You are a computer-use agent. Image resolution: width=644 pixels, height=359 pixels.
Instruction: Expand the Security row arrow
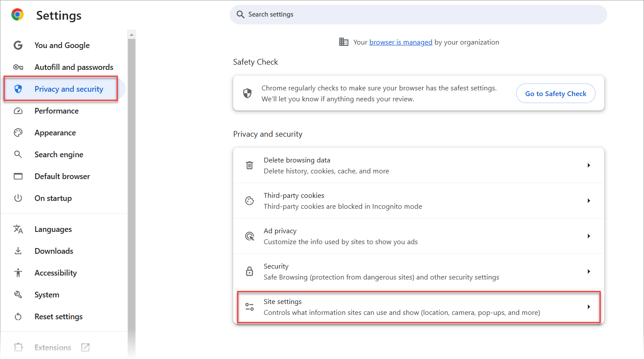(x=589, y=272)
